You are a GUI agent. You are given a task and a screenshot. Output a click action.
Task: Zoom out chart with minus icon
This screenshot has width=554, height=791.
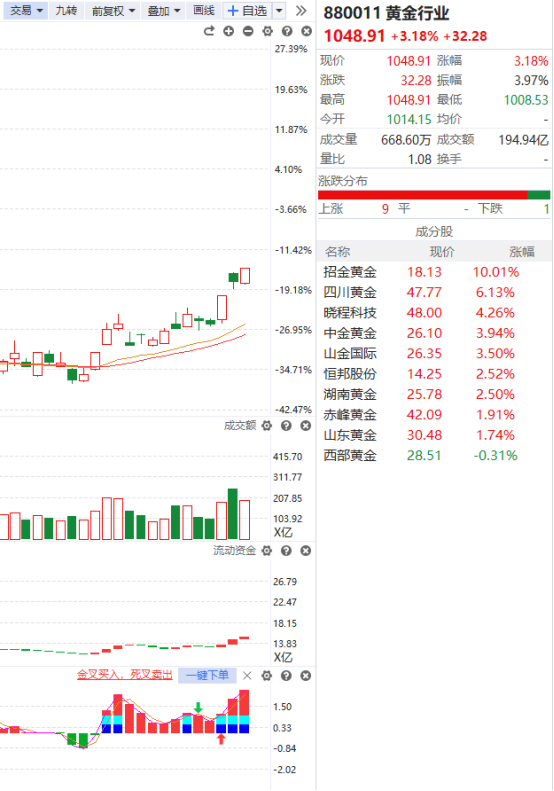point(248,31)
